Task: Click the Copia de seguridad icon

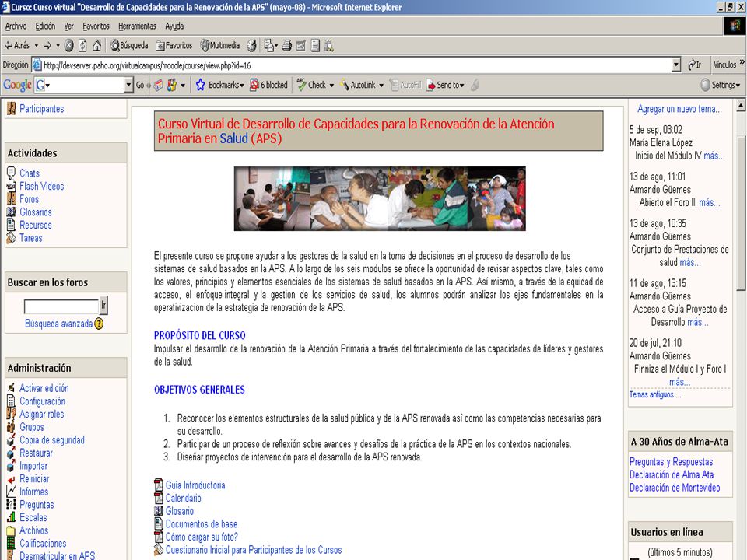Action: coord(11,440)
